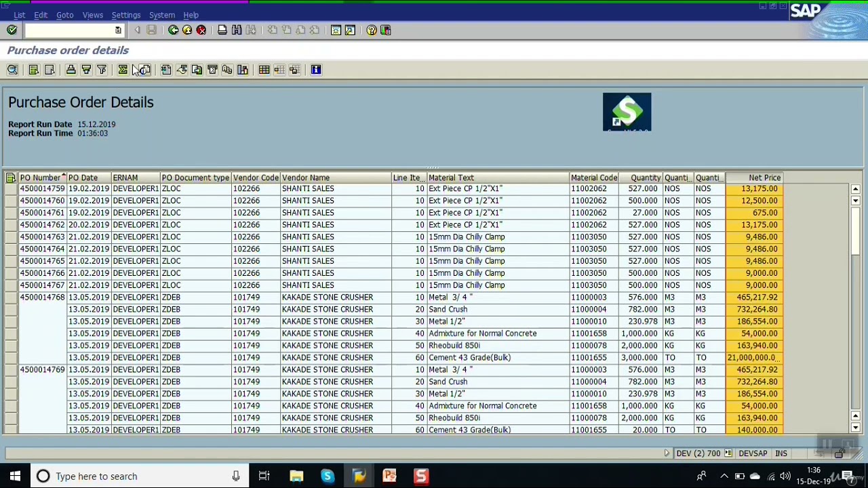Click the Change Layout grid icon
The image size is (868, 488).
(x=264, y=70)
